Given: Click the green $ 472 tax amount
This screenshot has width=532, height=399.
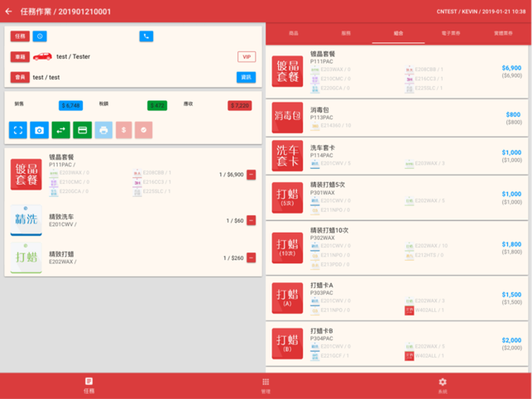Looking at the screenshot, I should [x=157, y=106].
